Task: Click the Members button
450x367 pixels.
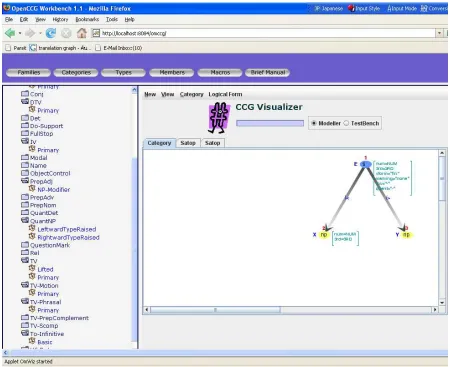Action: [172, 72]
